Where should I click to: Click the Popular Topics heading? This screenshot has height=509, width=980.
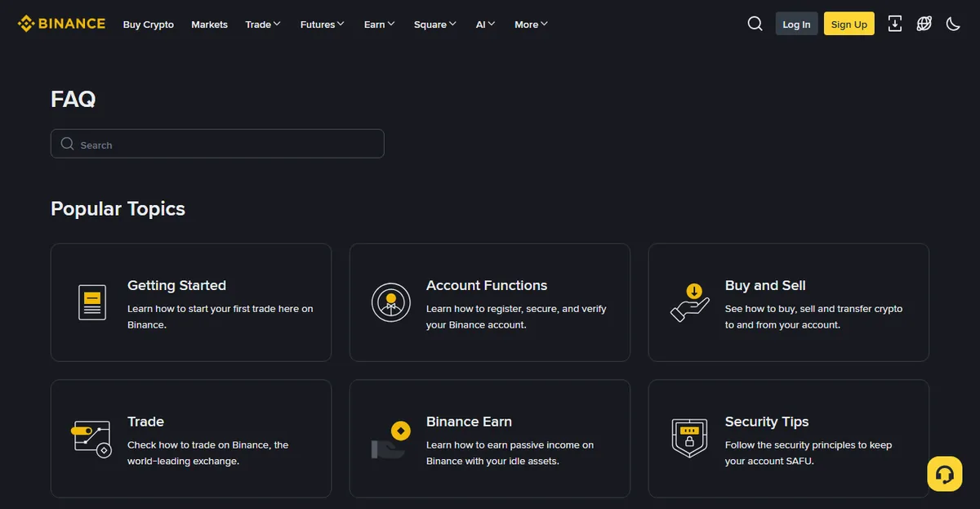118,208
